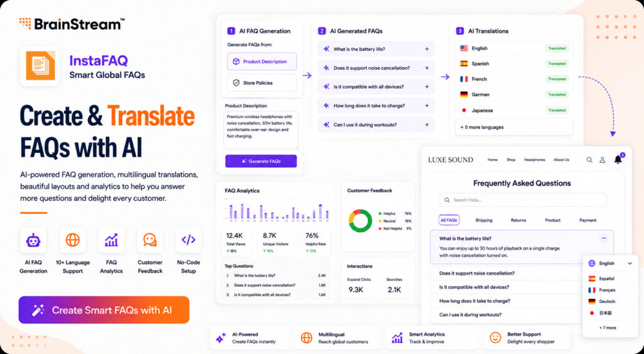Click the No-Code Setup code icon
The image size is (644, 354).
point(189,240)
